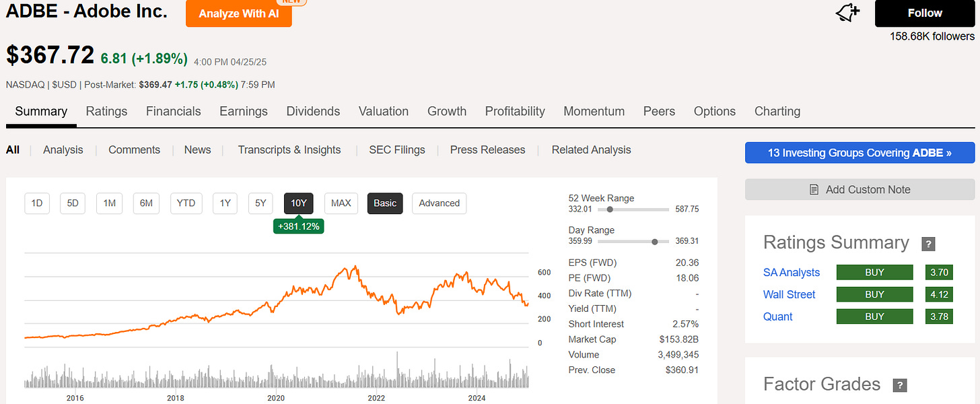Click the 3.70 SA Analysts score
The height and width of the screenshot is (404, 980).
point(939,272)
